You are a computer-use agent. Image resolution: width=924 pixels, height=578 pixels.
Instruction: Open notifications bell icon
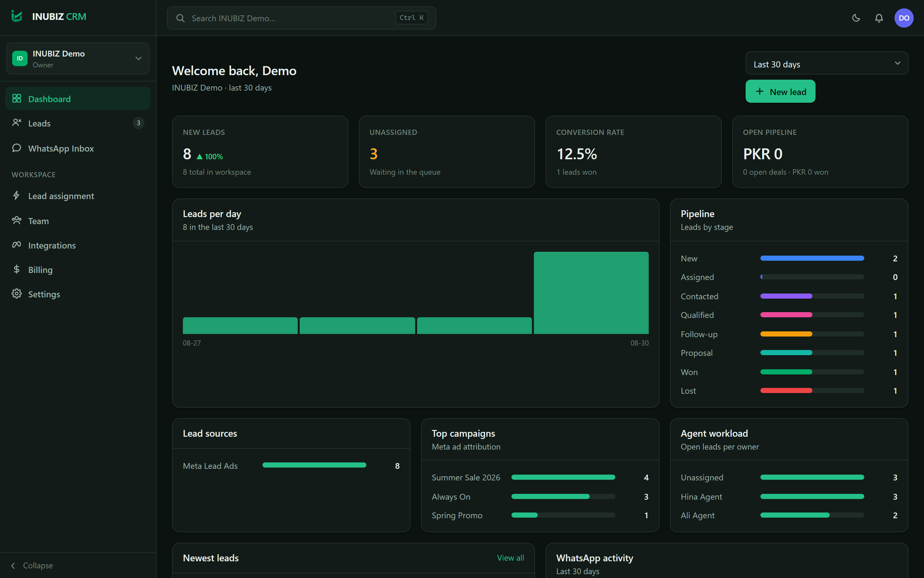879,18
